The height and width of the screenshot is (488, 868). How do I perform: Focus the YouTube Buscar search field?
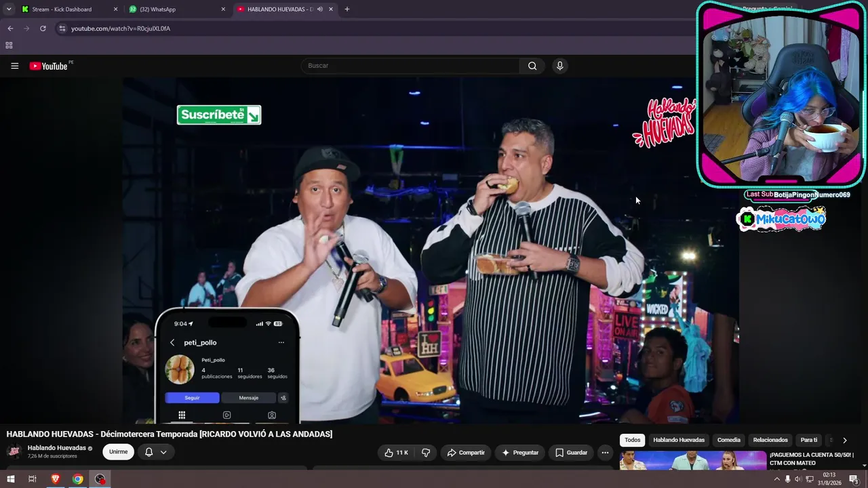pyautogui.click(x=410, y=66)
